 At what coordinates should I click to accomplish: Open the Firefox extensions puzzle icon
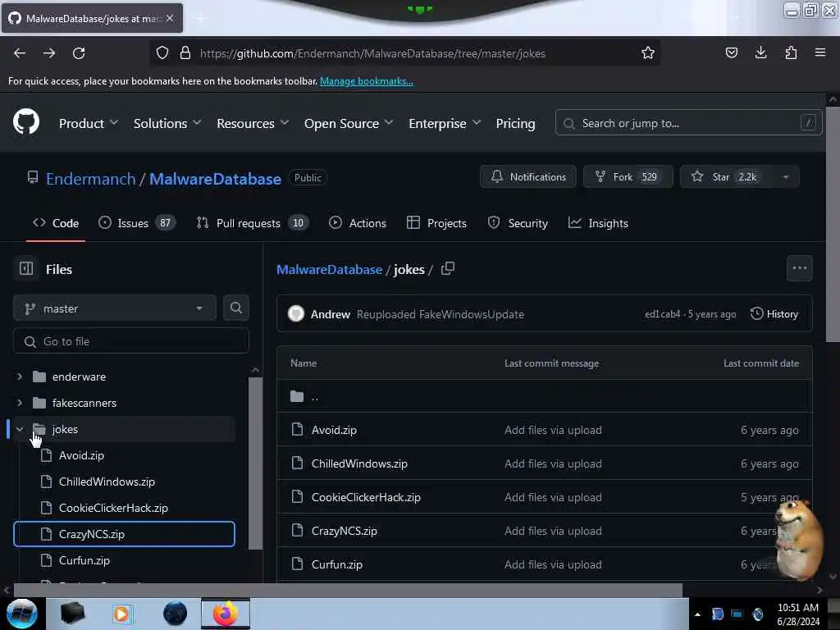click(791, 52)
